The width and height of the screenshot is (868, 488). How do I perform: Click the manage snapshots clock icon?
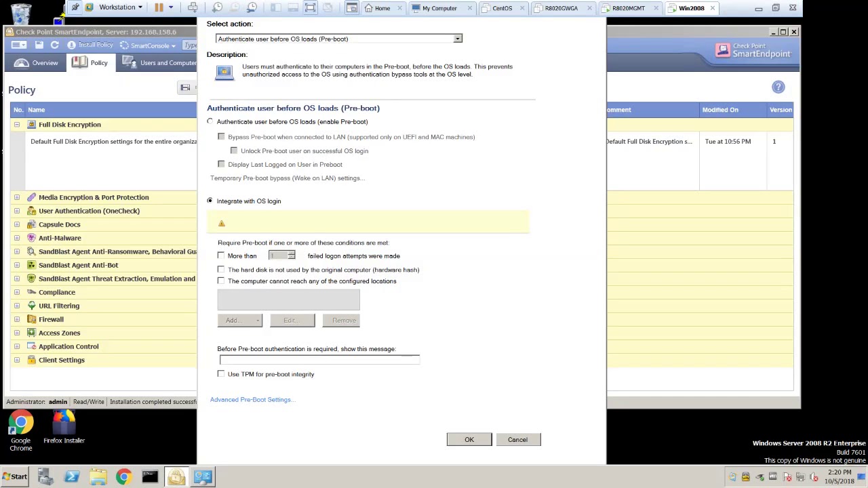tap(252, 7)
